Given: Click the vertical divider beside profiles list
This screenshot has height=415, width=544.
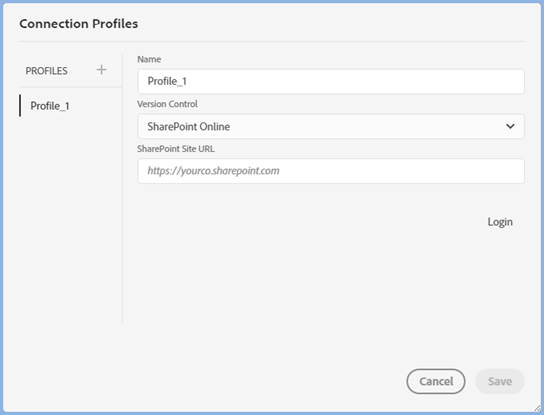Looking at the screenshot, I should [122, 188].
